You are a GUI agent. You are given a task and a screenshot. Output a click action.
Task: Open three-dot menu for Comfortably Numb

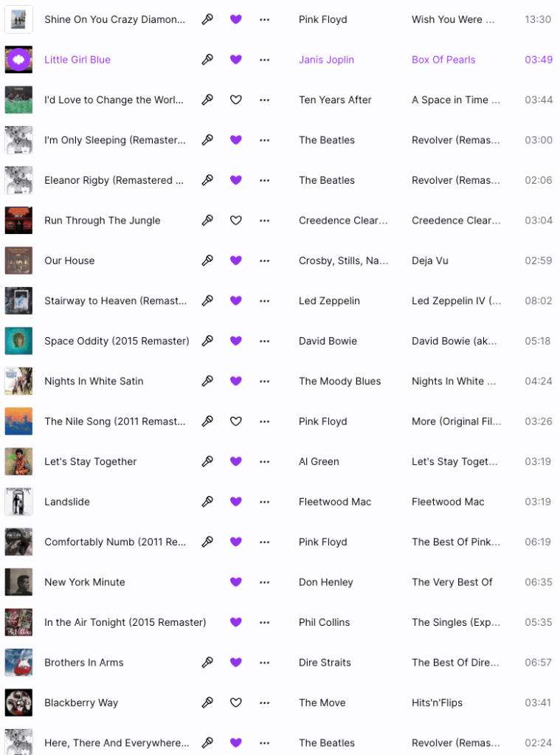coord(265,542)
